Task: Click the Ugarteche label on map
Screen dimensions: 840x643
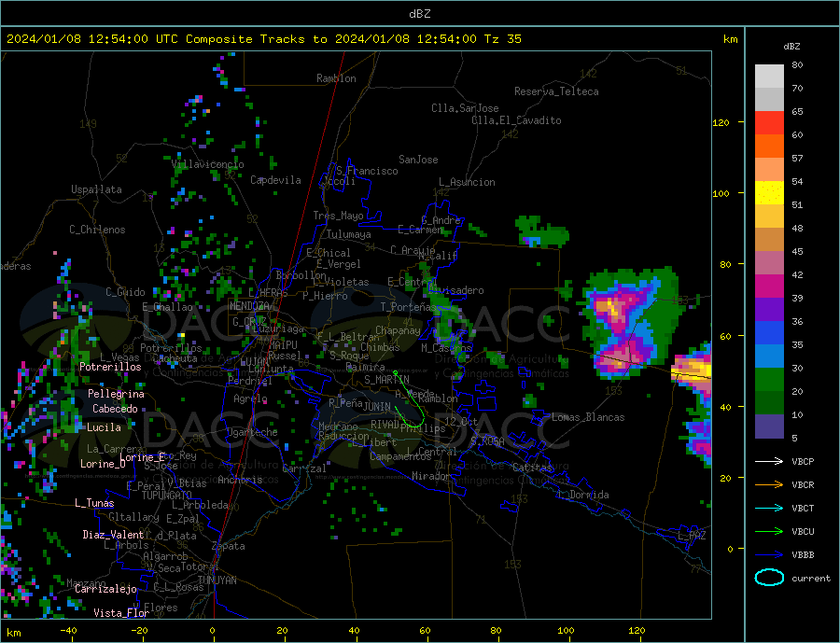Action: [252, 432]
